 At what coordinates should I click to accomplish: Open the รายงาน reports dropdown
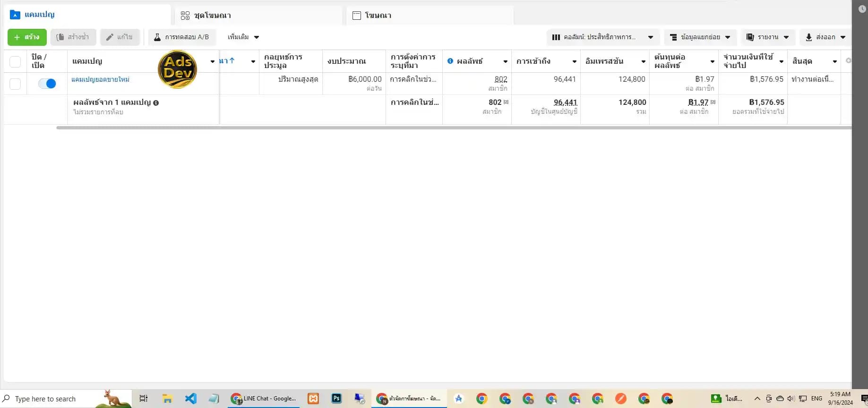click(x=768, y=37)
